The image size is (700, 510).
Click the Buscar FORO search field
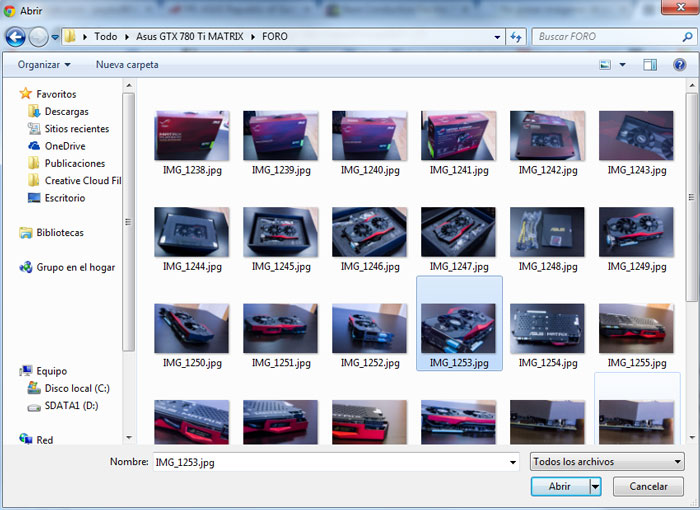pyautogui.click(x=600, y=37)
